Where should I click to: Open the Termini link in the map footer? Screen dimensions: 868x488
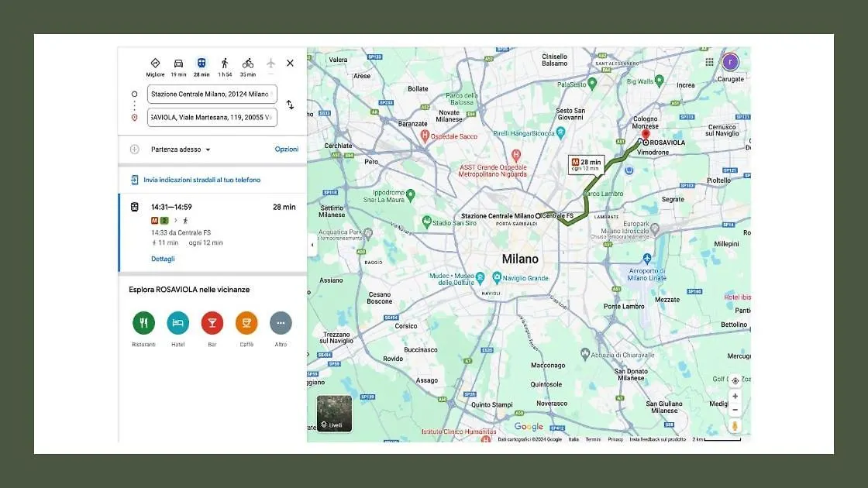(x=593, y=439)
